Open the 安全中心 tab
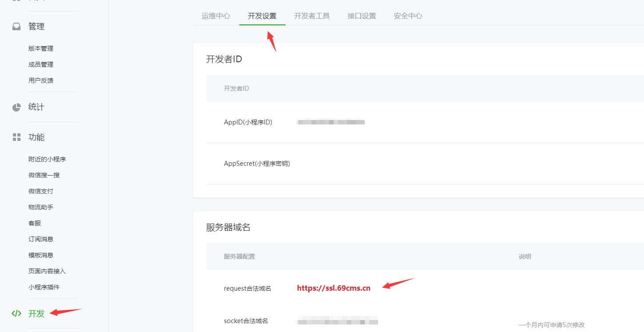Image resolution: width=644 pixels, height=332 pixels. 408,16
